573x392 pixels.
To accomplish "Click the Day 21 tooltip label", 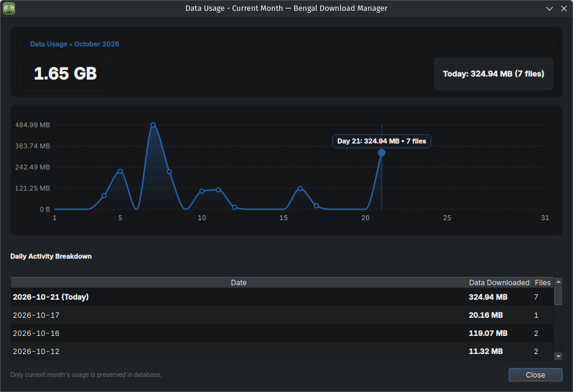I will pyautogui.click(x=382, y=141).
